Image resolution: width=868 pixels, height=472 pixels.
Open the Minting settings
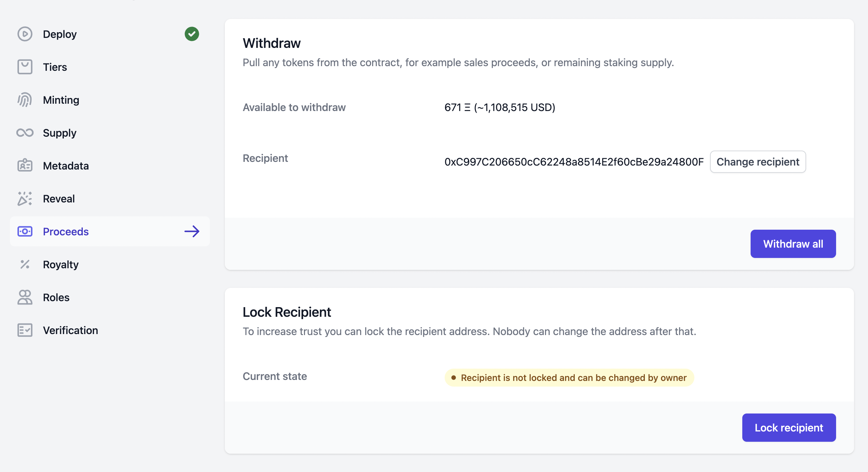(109, 100)
